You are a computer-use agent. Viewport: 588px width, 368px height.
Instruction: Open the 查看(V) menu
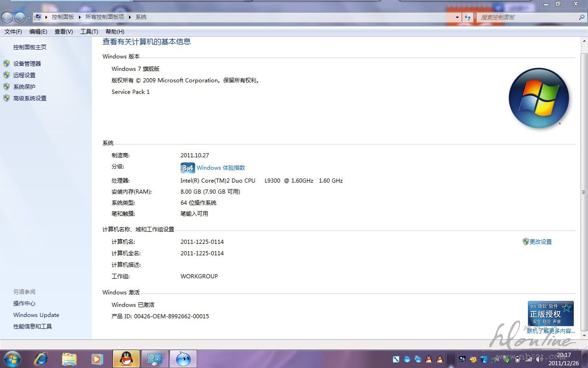point(63,32)
